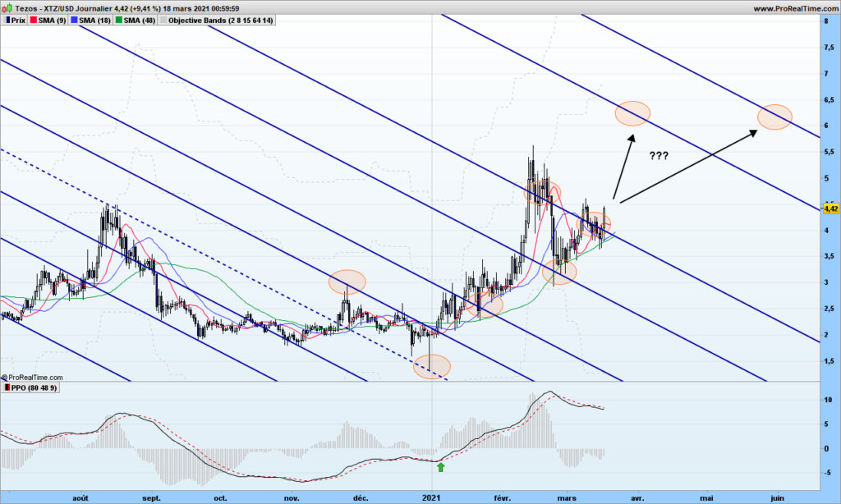
Task: Select the 'avr.' month on the time axis
Action: pos(637,498)
